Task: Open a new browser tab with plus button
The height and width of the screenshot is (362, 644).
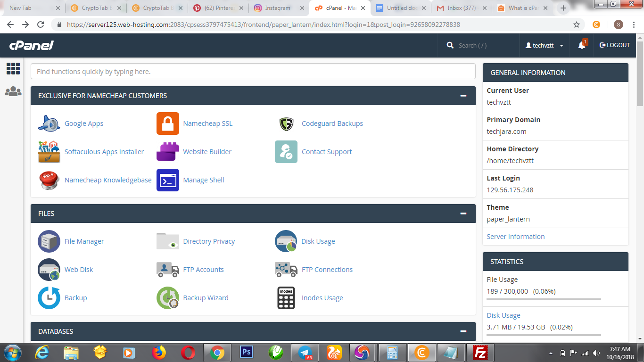Action: (x=563, y=8)
